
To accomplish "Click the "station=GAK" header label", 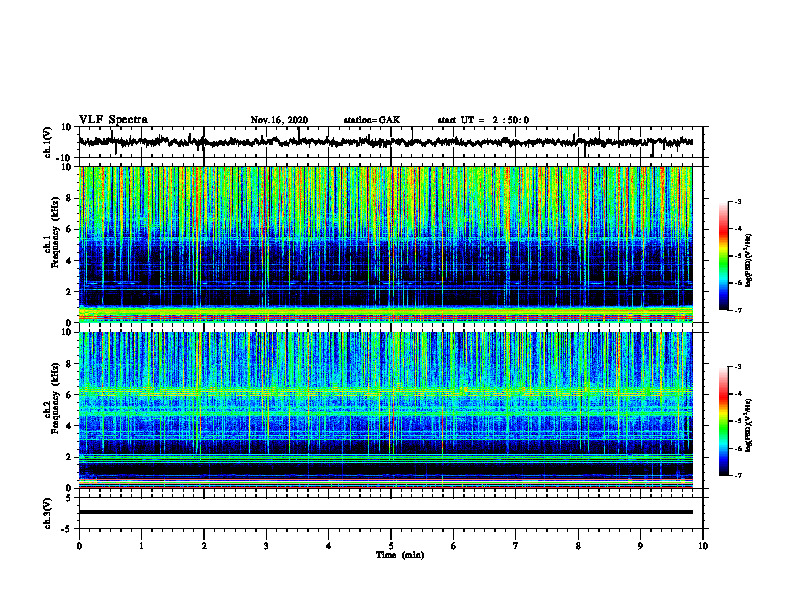I will 372,120.
